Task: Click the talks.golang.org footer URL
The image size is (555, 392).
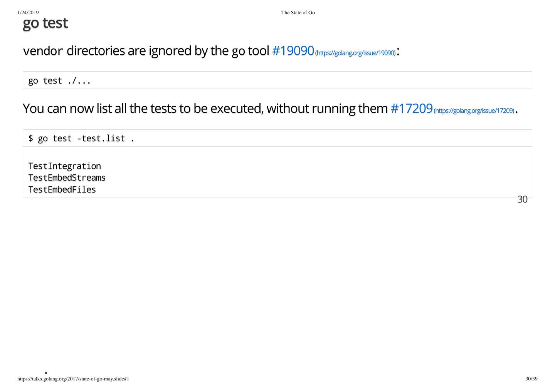Action: pos(73,379)
